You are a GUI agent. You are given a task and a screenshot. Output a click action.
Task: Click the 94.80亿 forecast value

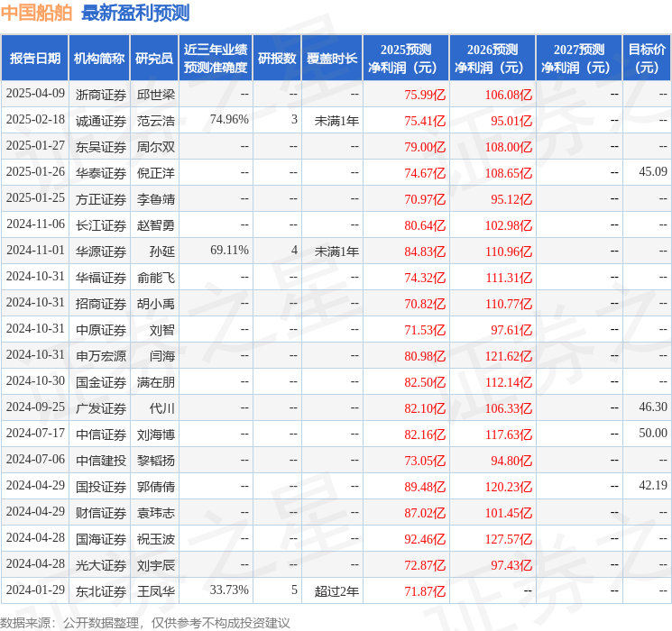pyautogui.click(x=511, y=461)
